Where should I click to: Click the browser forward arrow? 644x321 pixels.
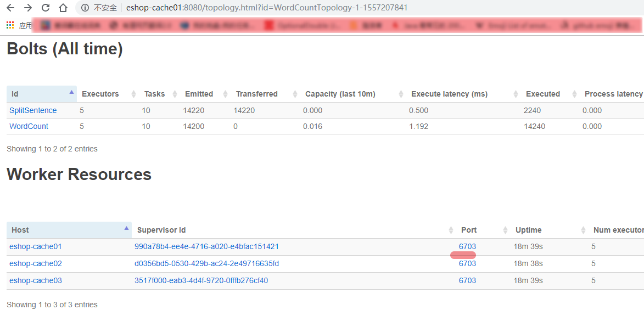[28, 8]
